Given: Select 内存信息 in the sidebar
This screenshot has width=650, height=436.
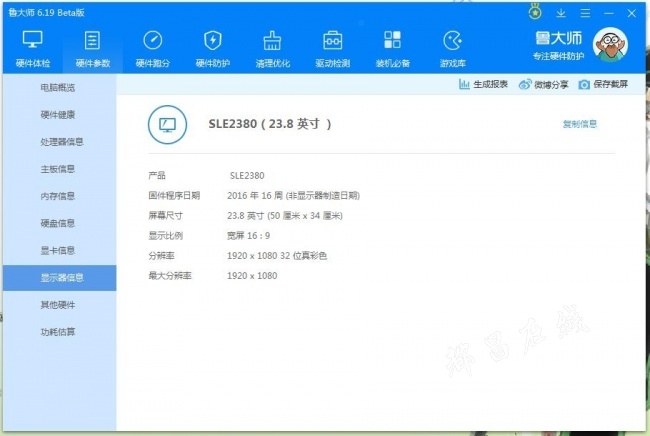Looking at the screenshot, I should tap(58, 196).
